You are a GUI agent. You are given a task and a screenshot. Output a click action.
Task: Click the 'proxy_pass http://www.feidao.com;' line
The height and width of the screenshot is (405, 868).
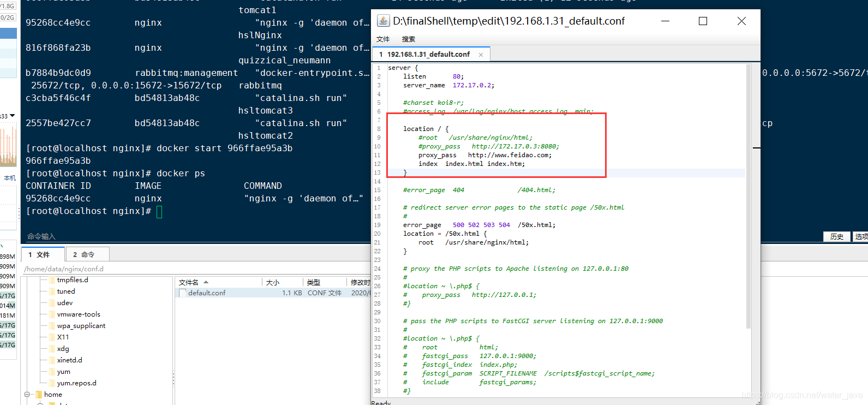click(485, 155)
